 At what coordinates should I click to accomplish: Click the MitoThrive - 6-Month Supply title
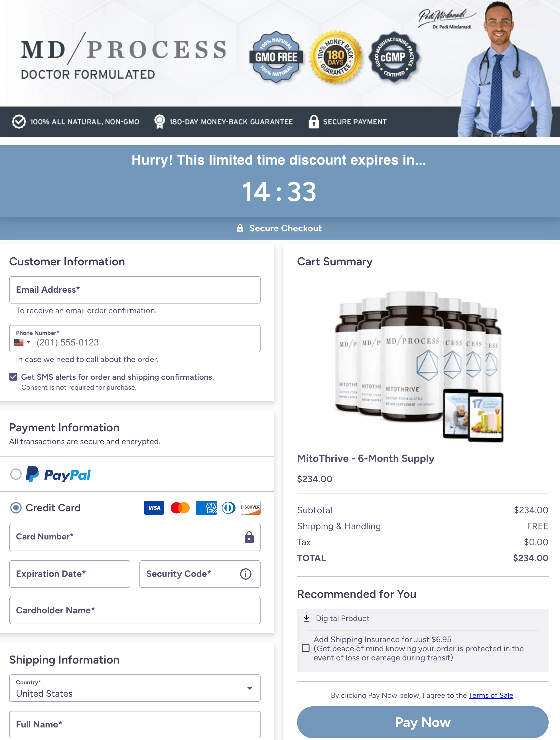(366, 458)
